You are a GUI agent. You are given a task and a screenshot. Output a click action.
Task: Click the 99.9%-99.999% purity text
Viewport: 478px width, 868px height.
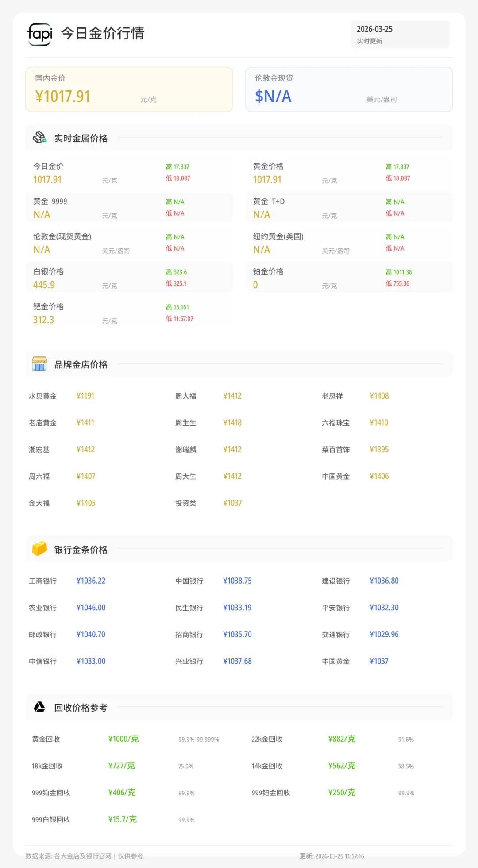tap(199, 740)
